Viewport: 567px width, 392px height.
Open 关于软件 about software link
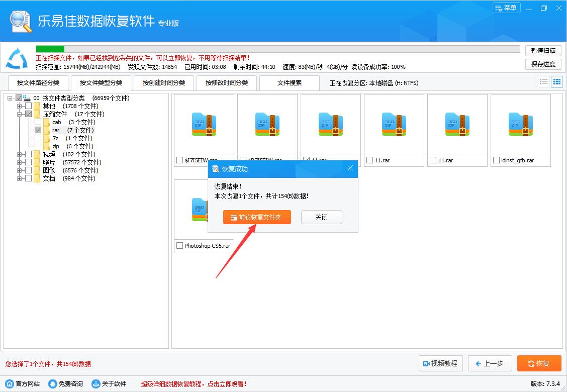pos(109,383)
